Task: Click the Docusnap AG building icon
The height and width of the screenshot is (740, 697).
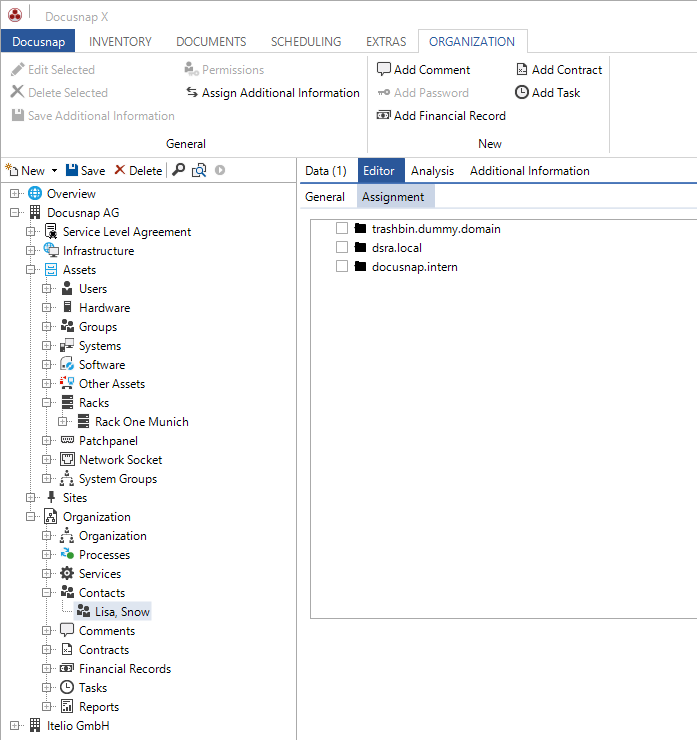Action: pyautogui.click(x=35, y=212)
